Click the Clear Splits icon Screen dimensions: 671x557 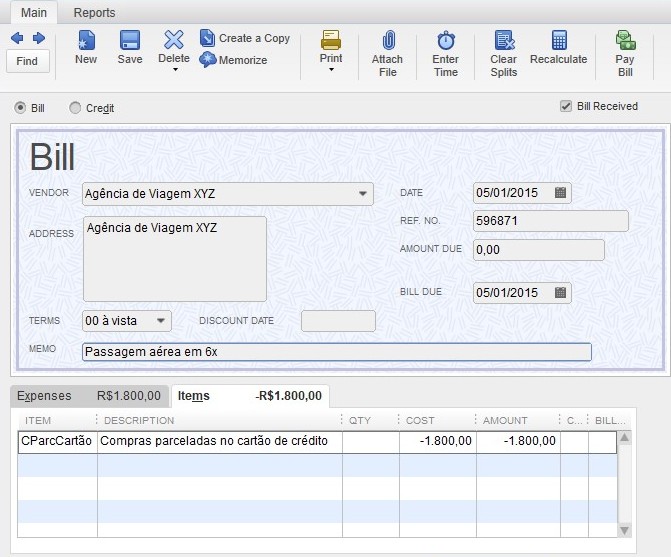pos(504,41)
